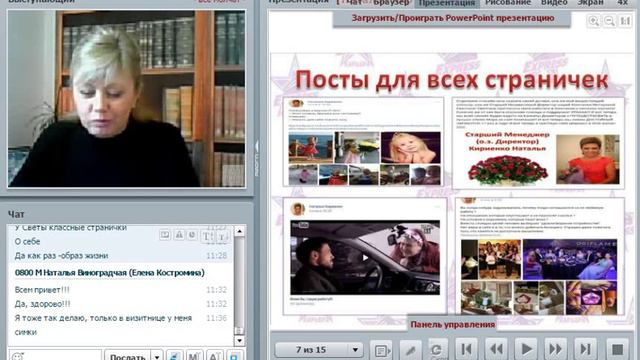The height and width of the screenshot is (360, 640).
Task: Jump to the last slide
Action: [586, 349]
